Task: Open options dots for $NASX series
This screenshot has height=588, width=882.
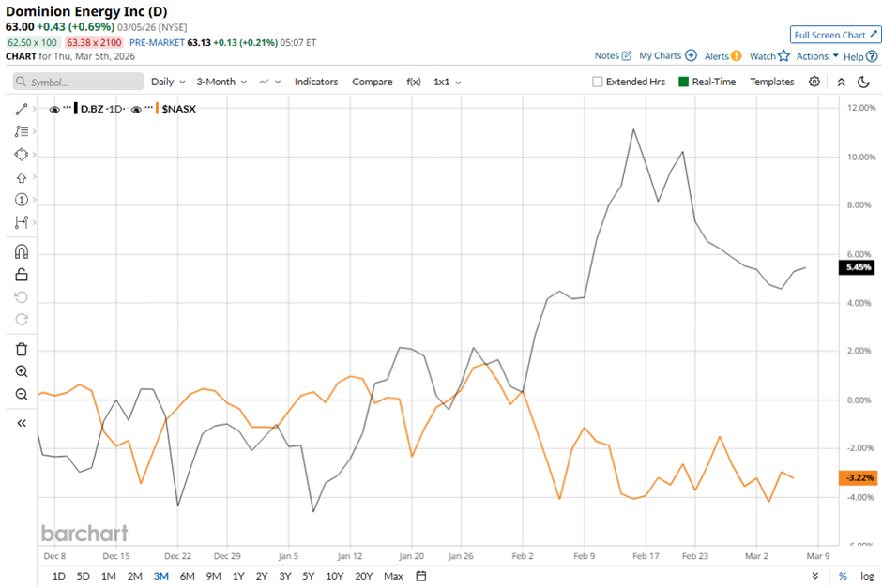Action: click(149, 107)
